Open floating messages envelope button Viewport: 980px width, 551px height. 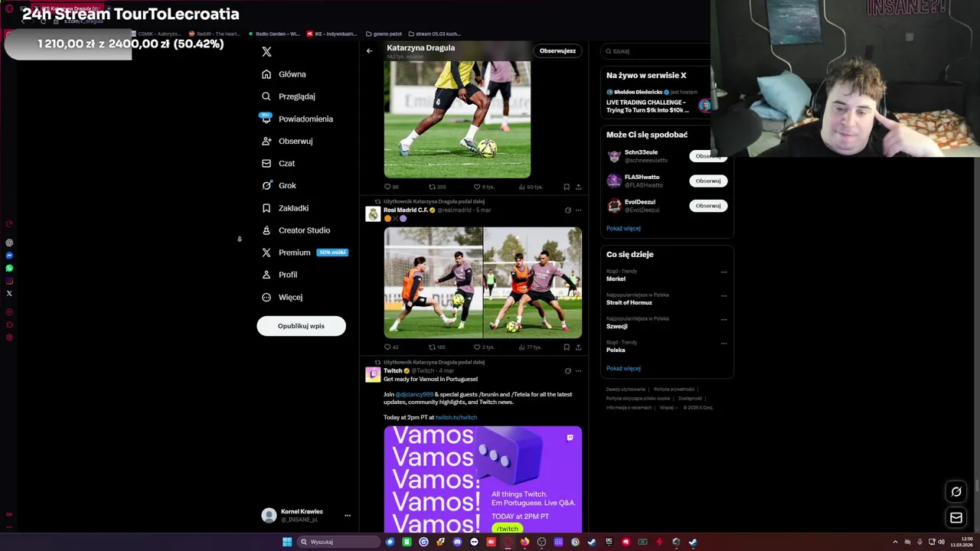pyautogui.click(x=956, y=518)
